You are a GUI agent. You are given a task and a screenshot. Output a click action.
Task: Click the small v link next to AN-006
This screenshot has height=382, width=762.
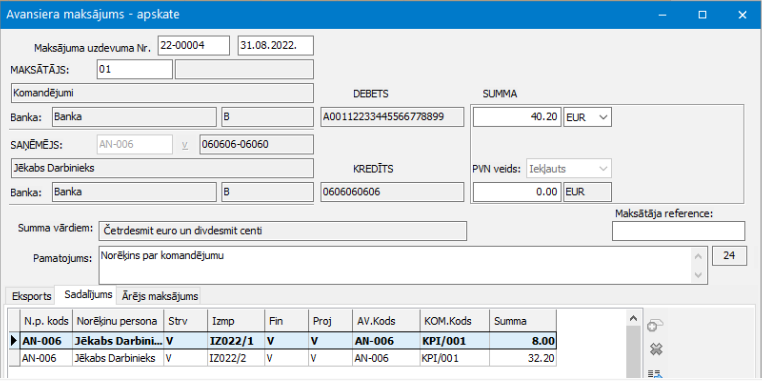coord(185,144)
